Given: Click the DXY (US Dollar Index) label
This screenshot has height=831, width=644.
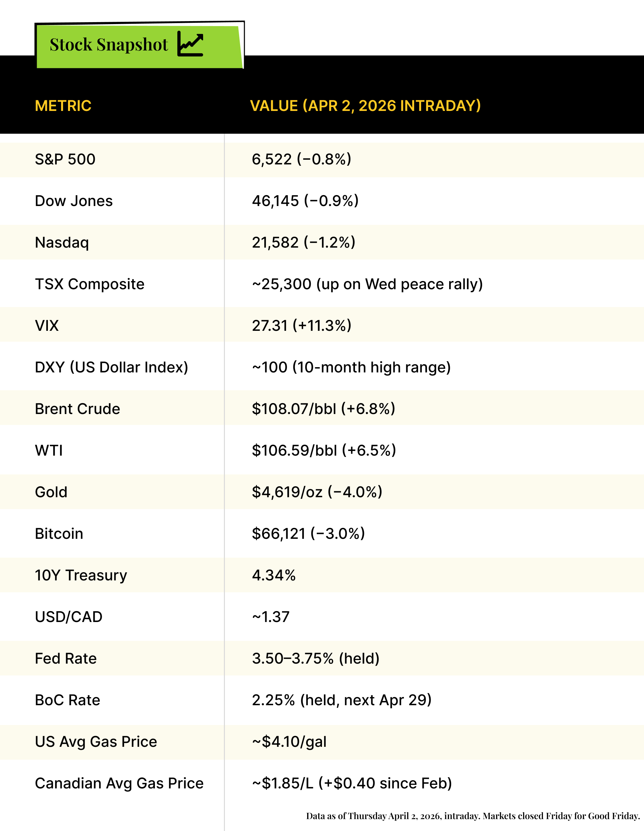Looking at the screenshot, I should [x=112, y=367].
